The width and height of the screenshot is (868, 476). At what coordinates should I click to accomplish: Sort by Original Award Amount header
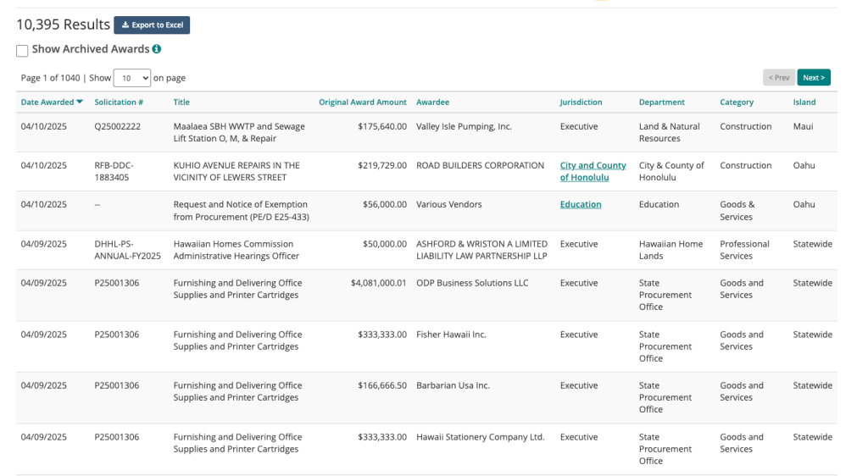(363, 102)
